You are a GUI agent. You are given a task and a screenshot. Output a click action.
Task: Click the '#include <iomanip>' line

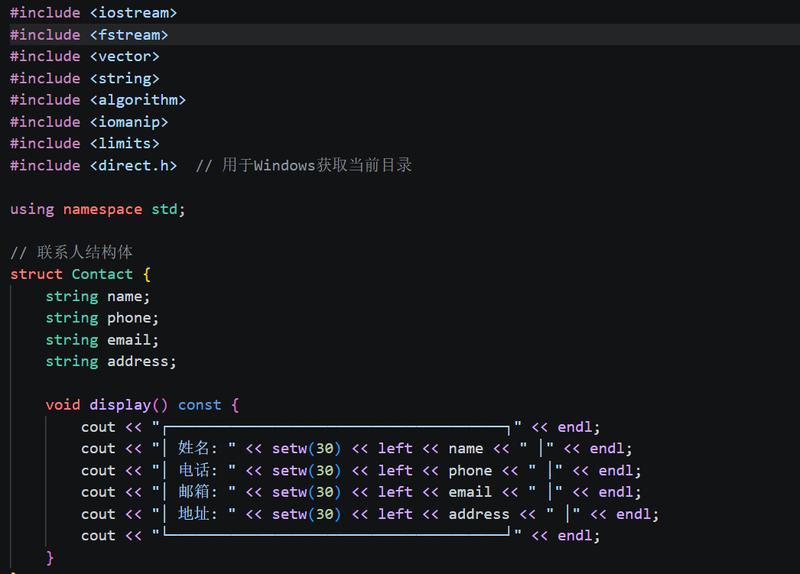point(89,121)
